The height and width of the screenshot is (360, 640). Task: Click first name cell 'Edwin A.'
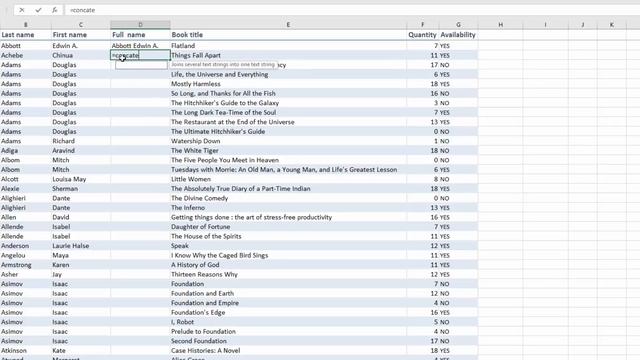[x=81, y=46]
